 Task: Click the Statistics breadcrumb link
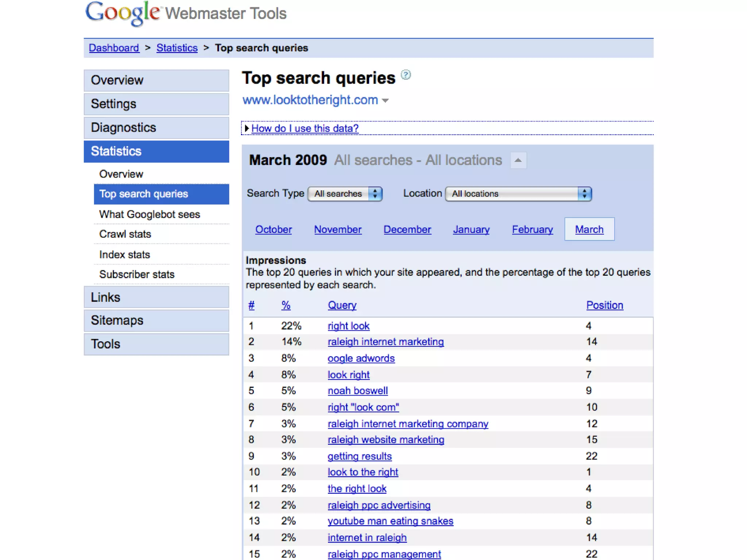pos(177,48)
